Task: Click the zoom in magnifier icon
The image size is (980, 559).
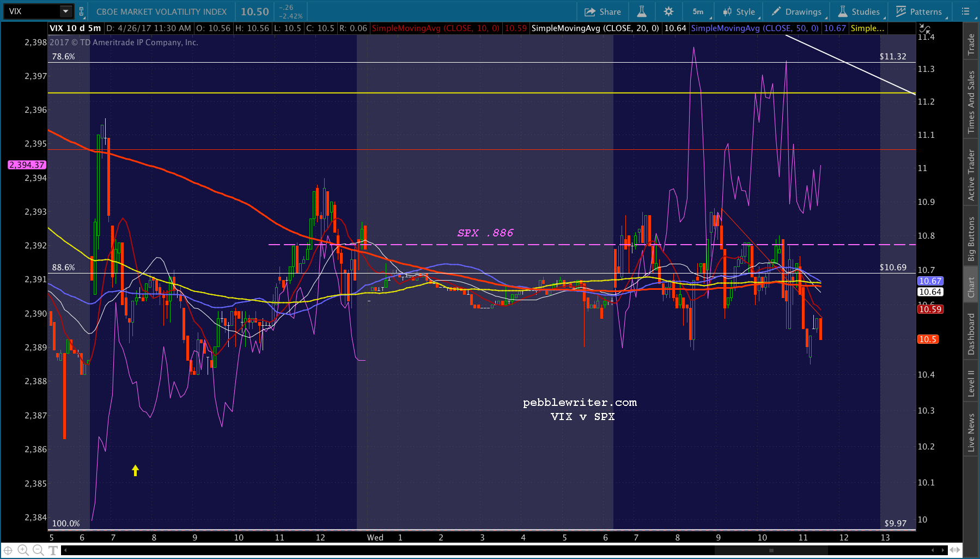Action: tap(23, 550)
